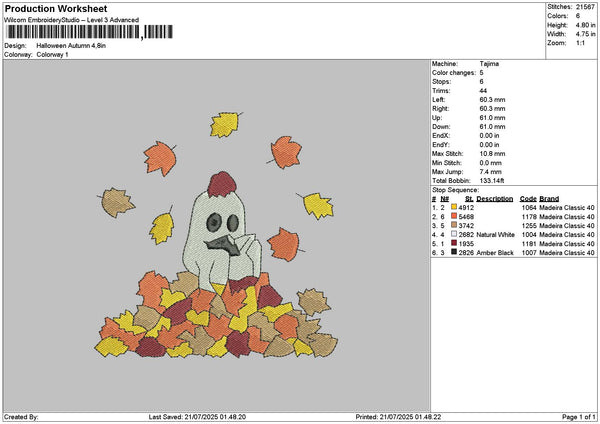The width and height of the screenshot is (600, 424).
Task: Click the Production Worksheet title
Action: click(56, 8)
